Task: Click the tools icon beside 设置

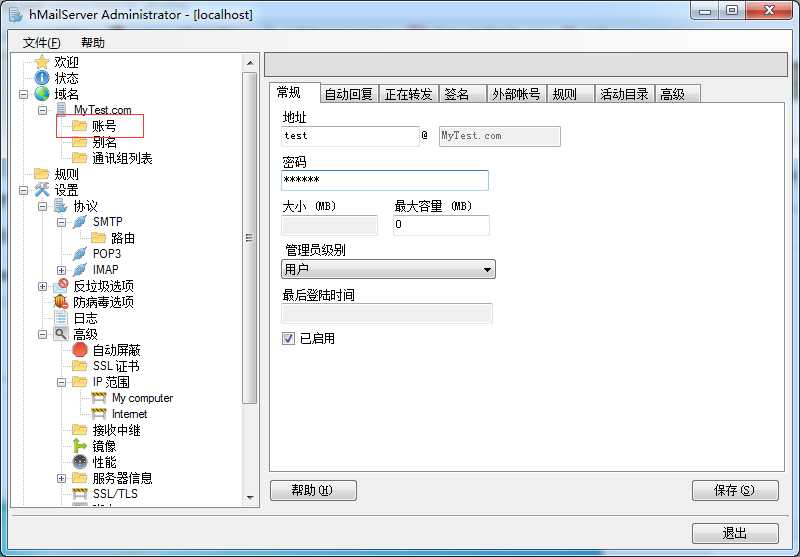Action: [42, 190]
